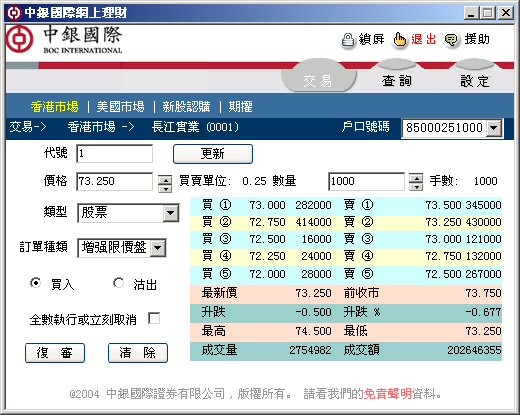Click the 援助 label
Image resolution: width=520 pixels, height=415 pixels.
click(x=477, y=39)
